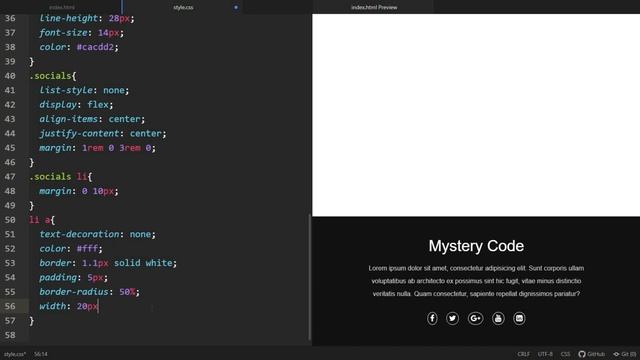The image size is (640, 360).
Task: Click the Facebook icon in the preview footer
Action: [x=432, y=318]
